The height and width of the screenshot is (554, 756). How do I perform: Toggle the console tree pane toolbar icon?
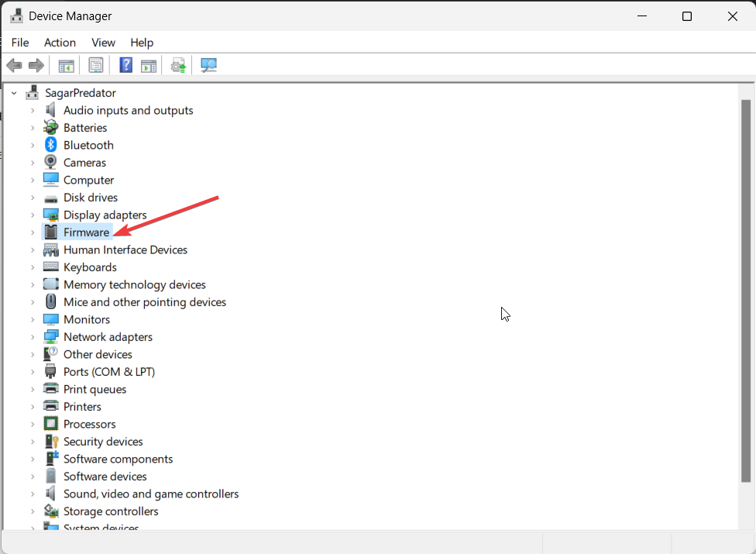pos(66,66)
